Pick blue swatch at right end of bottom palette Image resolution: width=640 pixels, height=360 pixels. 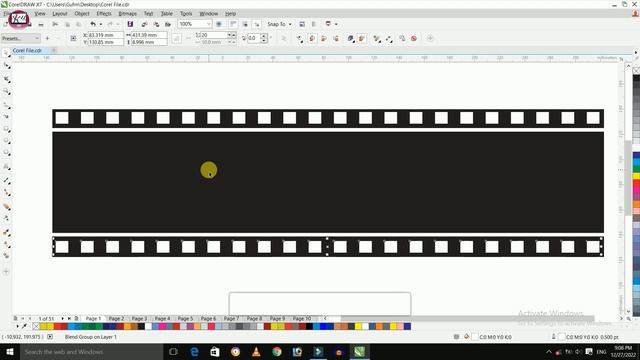point(407,326)
